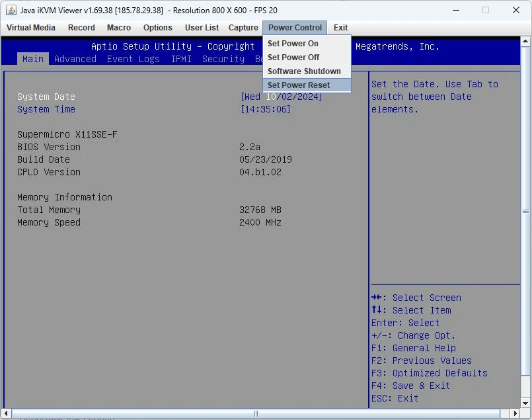Switch to the IPMI BIOS tab
Viewport: 532px width, 420px height.
pyautogui.click(x=181, y=59)
